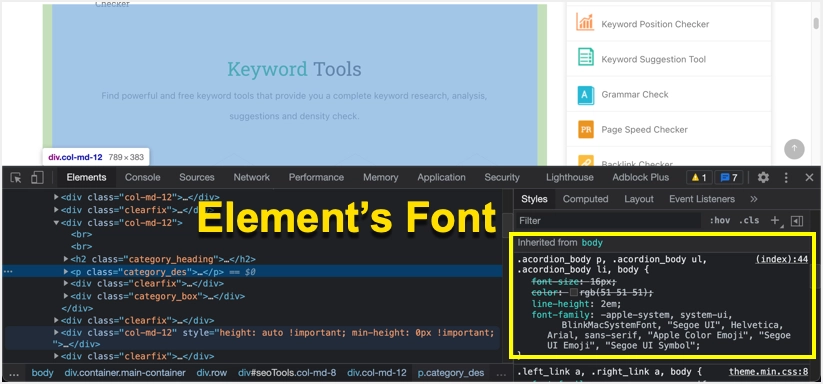
Task: Click the warnings count badge
Action: pos(699,177)
